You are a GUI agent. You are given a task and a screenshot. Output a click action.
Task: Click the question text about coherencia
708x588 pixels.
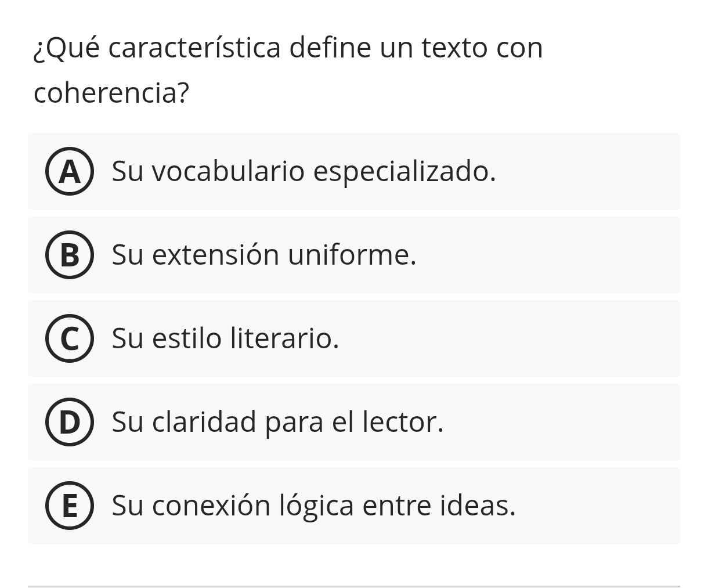tap(288, 70)
